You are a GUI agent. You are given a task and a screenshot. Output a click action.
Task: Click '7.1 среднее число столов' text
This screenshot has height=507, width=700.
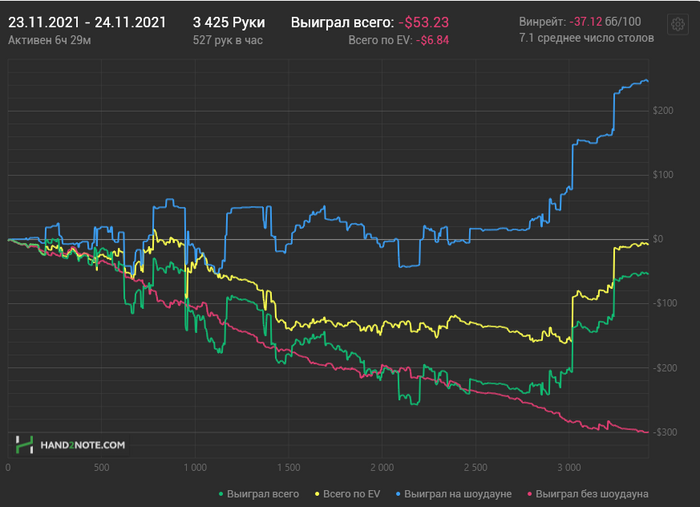click(x=586, y=38)
